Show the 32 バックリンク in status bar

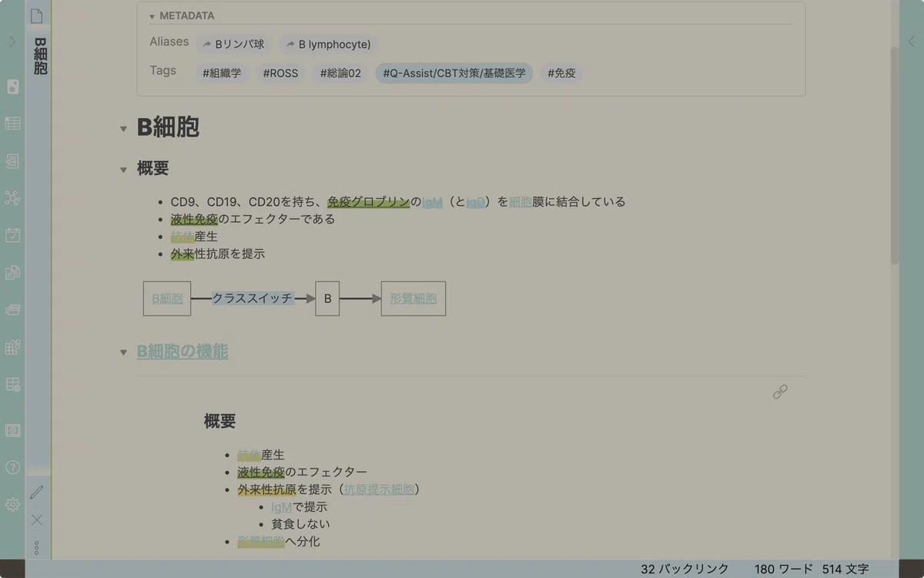coord(685,569)
